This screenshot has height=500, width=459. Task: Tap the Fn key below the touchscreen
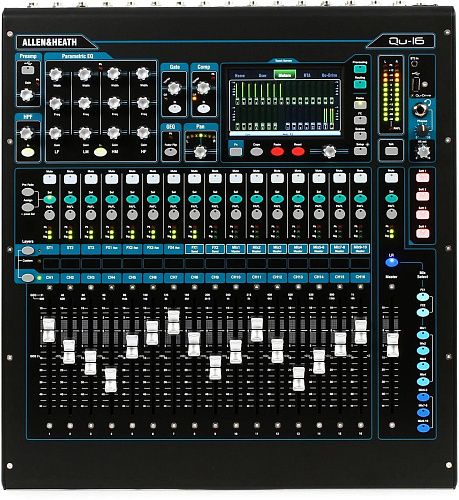coord(236,152)
